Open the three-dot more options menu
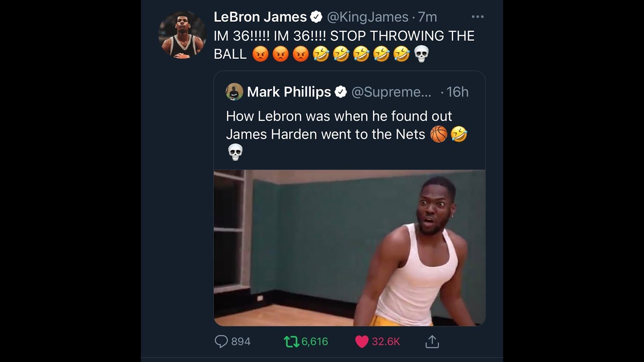Screen dimensions: 644x362 [477, 17]
